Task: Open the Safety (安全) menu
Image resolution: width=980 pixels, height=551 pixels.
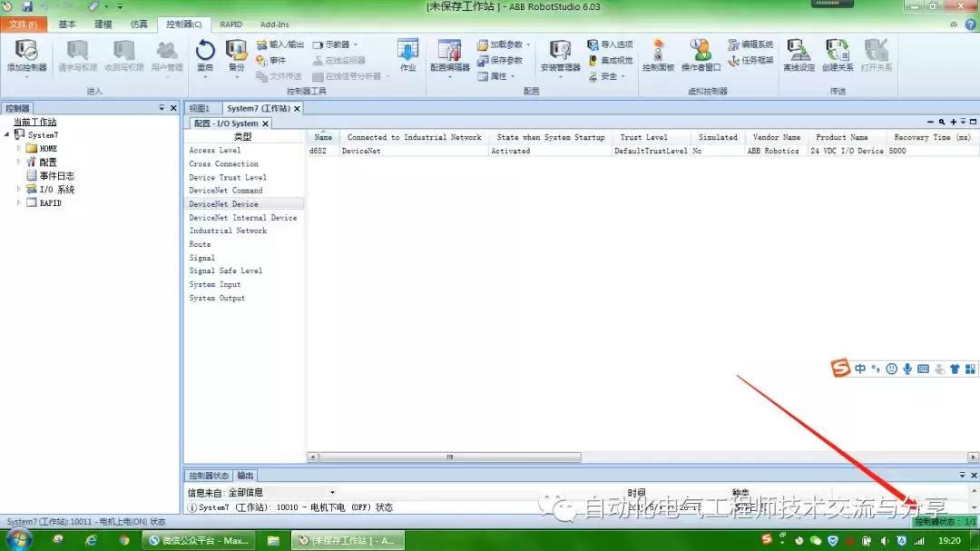Action: [x=606, y=75]
